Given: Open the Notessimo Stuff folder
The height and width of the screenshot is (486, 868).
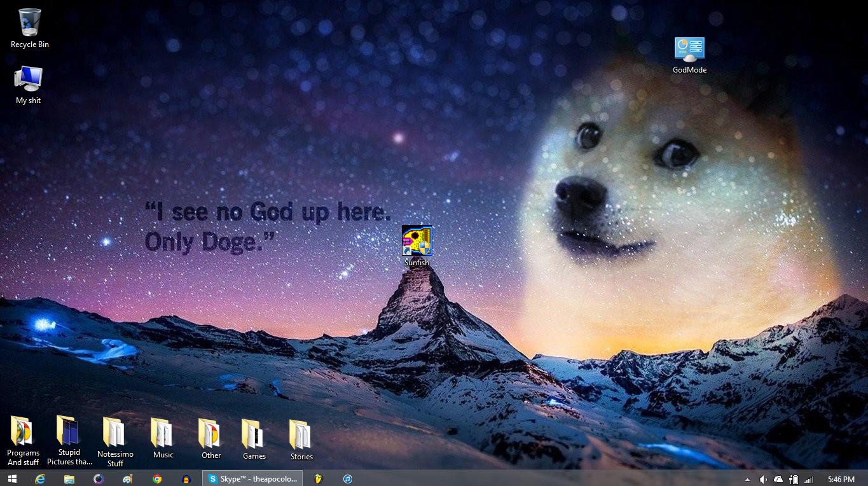Looking at the screenshot, I should pyautogui.click(x=115, y=433).
